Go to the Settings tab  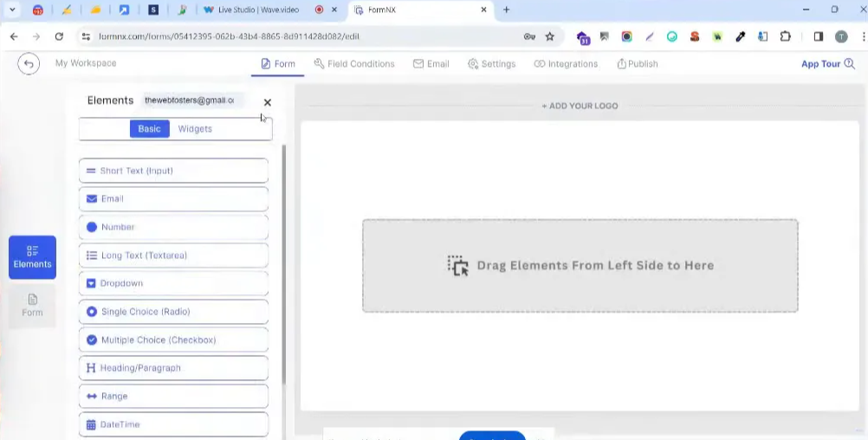click(491, 63)
